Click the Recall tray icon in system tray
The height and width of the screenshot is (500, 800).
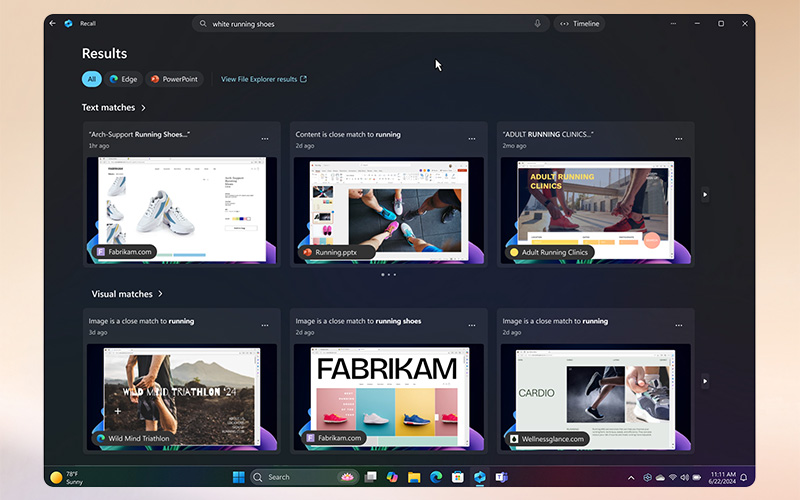pos(647,478)
